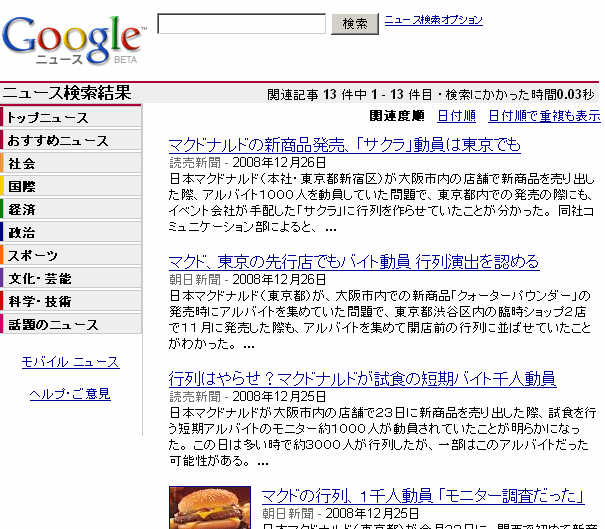
Task: Open ニュース検索オプション link
Action: pos(434,20)
